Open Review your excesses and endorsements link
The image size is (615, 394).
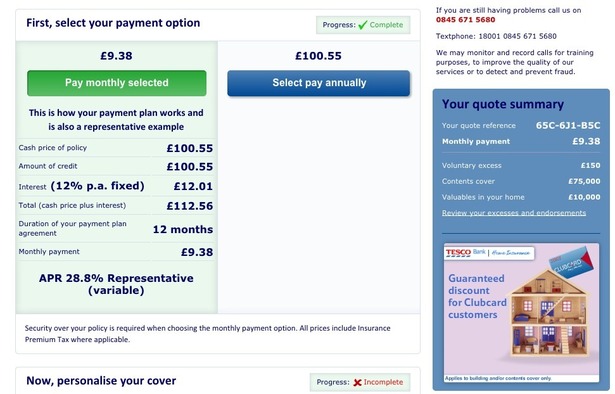514,213
